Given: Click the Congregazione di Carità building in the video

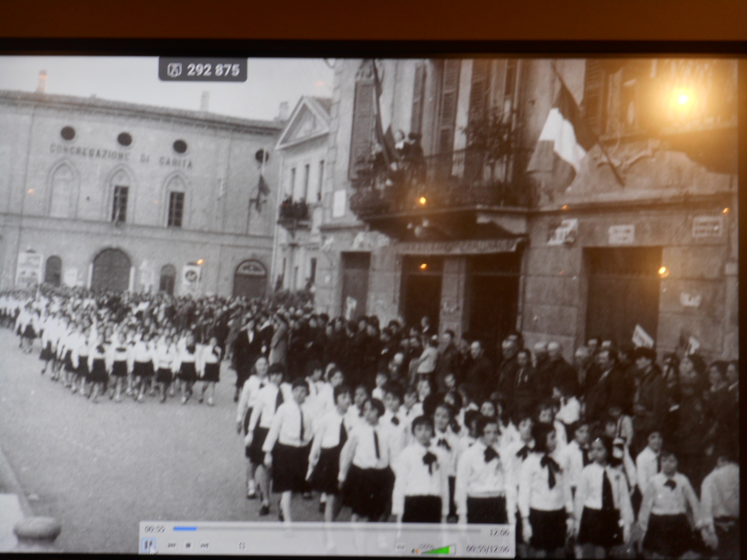Looking at the screenshot, I should pos(121,187).
